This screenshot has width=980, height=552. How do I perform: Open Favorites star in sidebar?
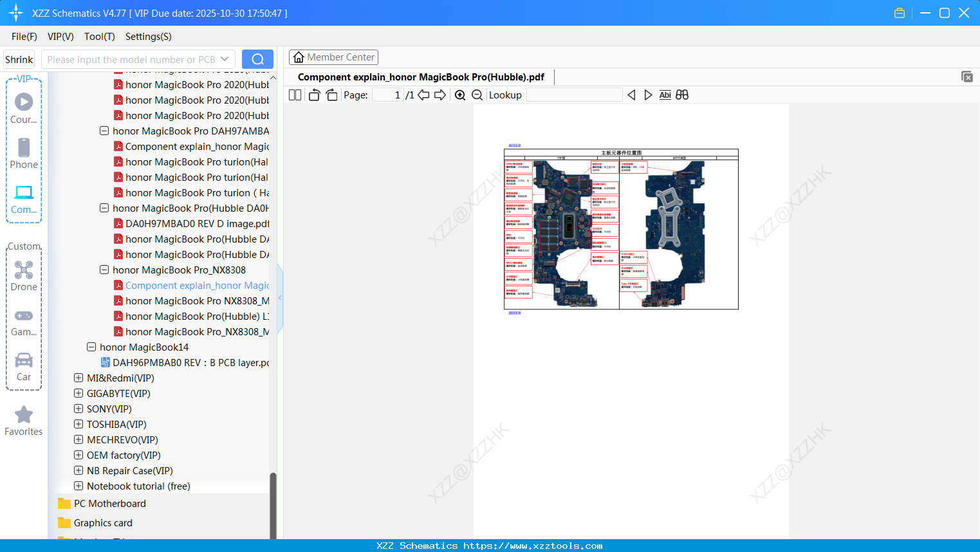click(x=24, y=421)
